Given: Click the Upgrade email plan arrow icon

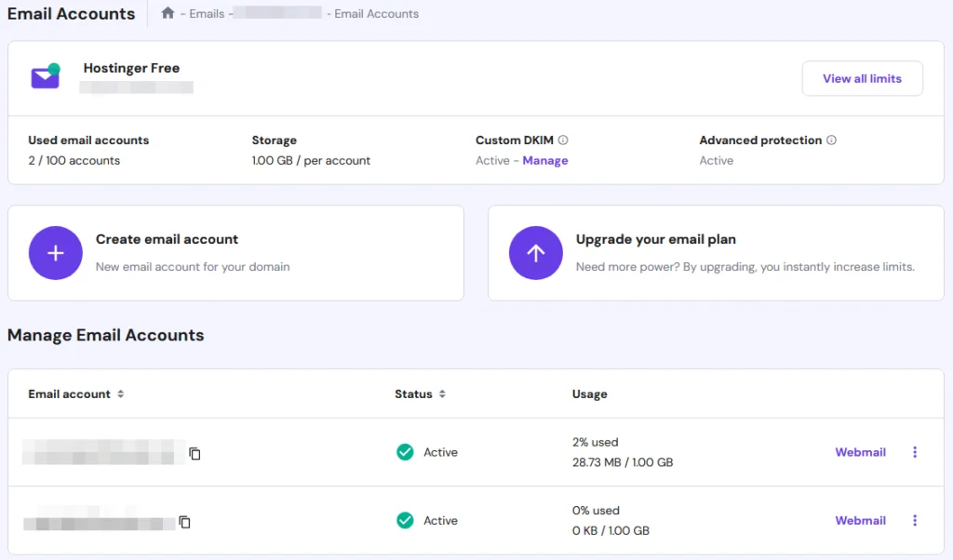Looking at the screenshot, I should tap(535, 252).
